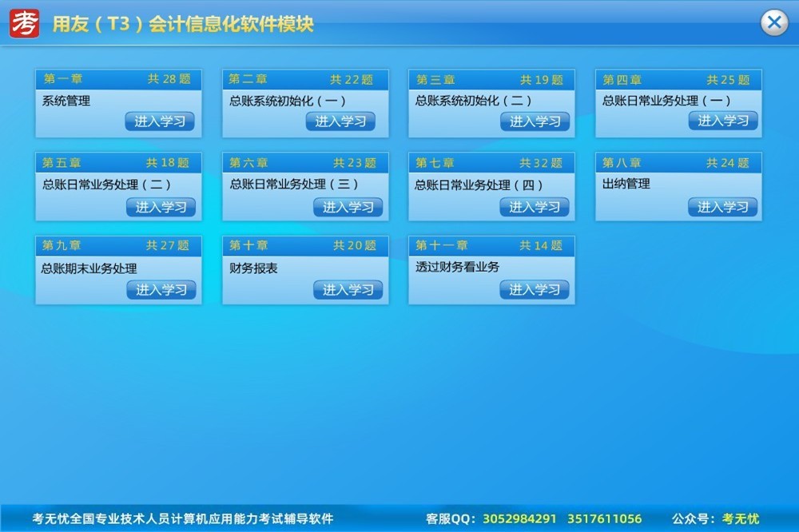The height and width of the screenshot is (532, 799).
Task: Click the 总账日常业务处理（一）title
Action: coord(667,101)
